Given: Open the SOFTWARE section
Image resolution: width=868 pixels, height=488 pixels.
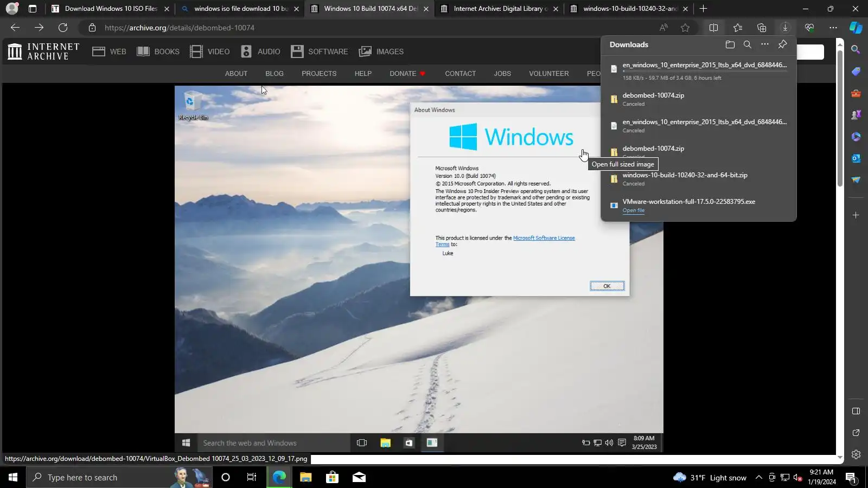Looking at the screenshot, I should 320,52.
